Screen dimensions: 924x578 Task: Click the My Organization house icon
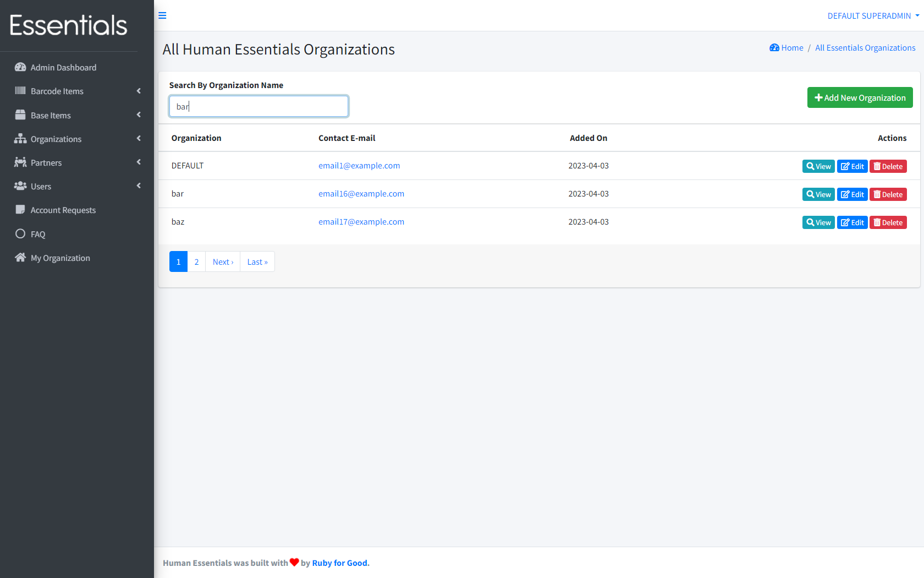20,257
